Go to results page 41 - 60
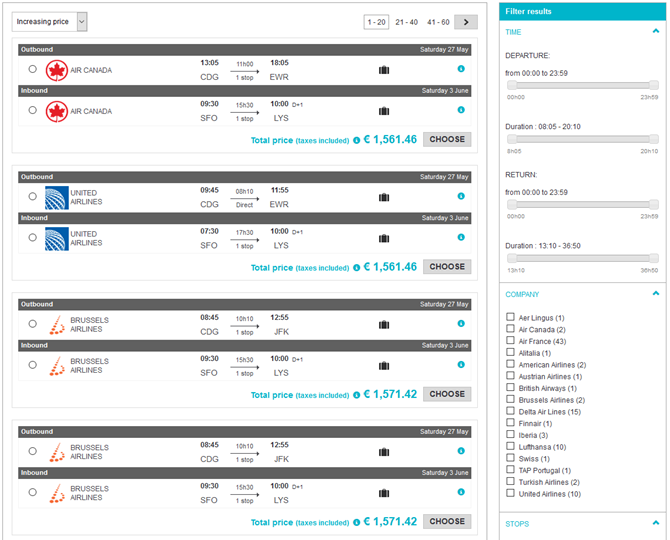Screen dimensions: 670x540 [x=437, y=21]
